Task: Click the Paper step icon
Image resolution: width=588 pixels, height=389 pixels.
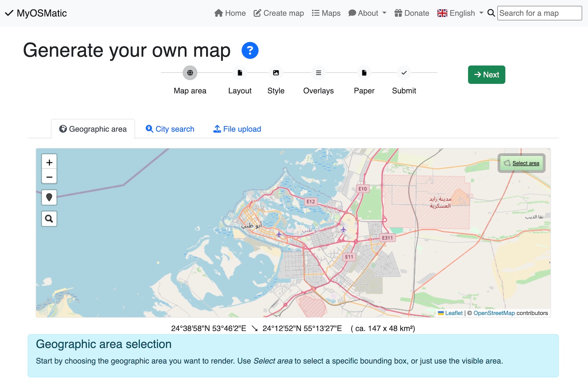Action: [364, 73]
